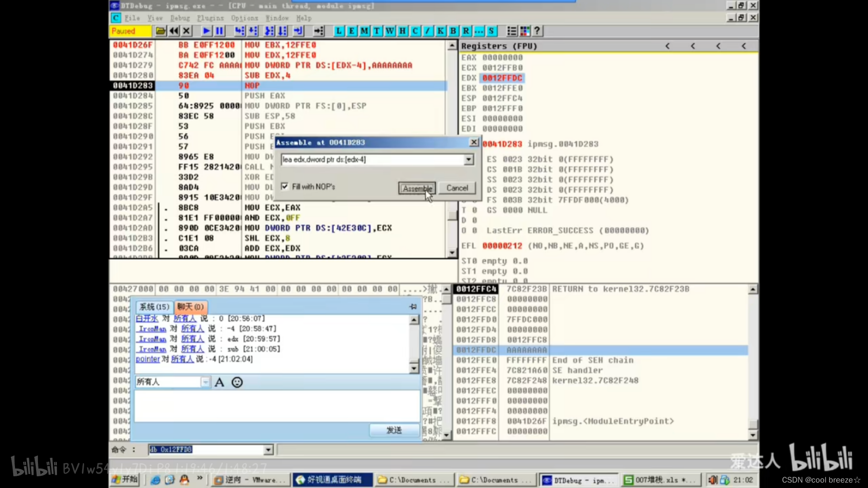Open Source window with S button
Screen dimensions: 868x488
tap(491, 31)
